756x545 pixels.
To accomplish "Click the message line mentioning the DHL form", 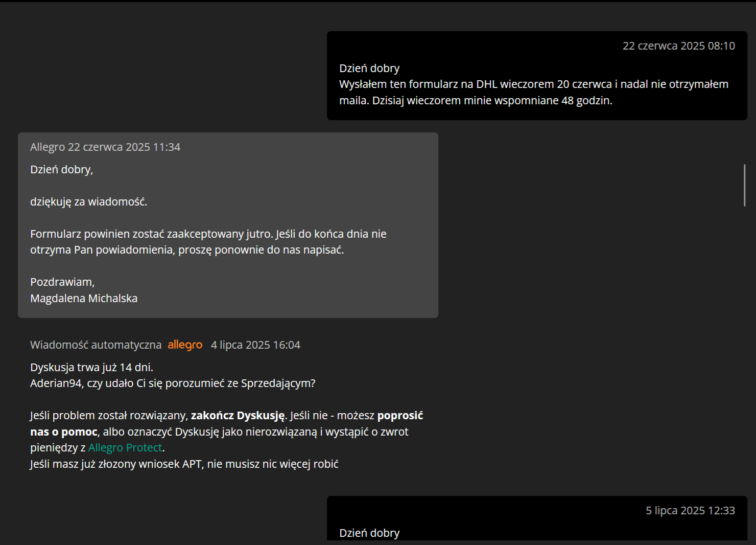I will click(x=533, y=84).
